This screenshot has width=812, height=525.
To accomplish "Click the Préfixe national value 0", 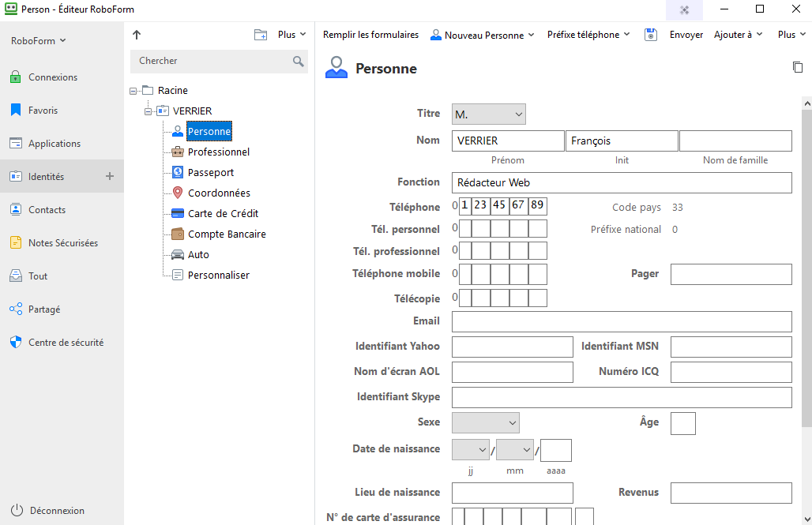I will click(x=675, y=230).
